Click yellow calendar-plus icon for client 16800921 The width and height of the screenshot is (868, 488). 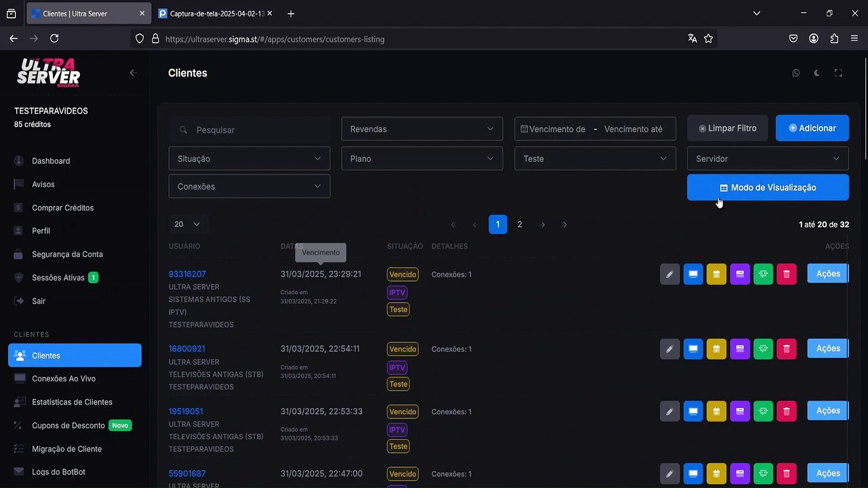click(716, 348)
